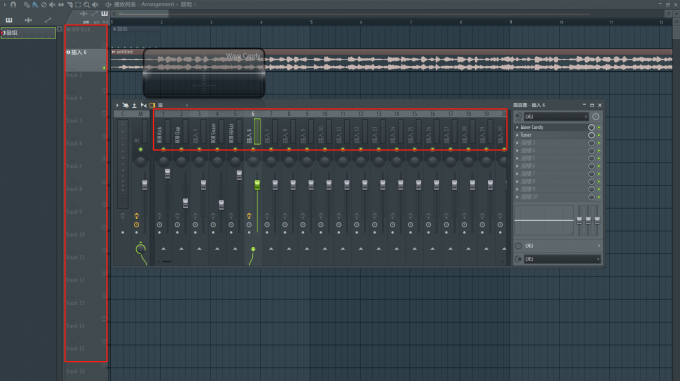Toggle mute LED on 808 Kick mixer track
Screen dimensions: 680x381
[x=163, y=150]
